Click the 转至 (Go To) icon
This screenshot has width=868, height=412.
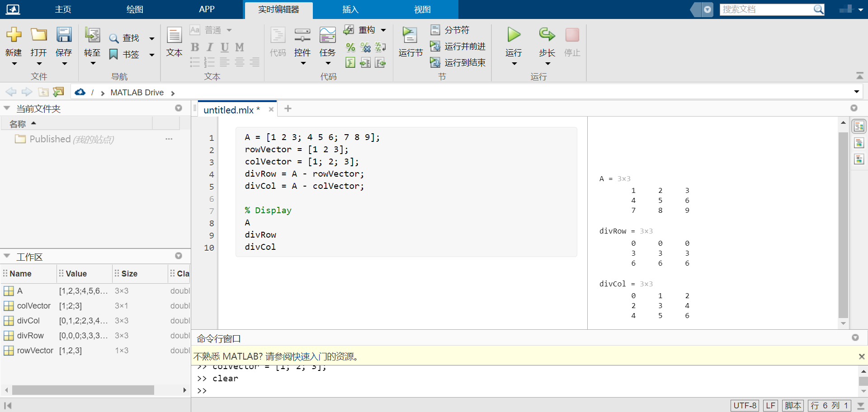(92, 35)
